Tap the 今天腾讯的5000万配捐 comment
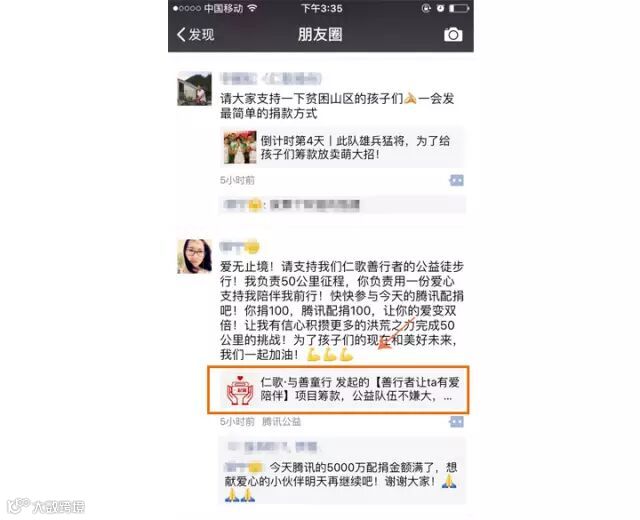The image size is (640, 520). coord(341,482)
